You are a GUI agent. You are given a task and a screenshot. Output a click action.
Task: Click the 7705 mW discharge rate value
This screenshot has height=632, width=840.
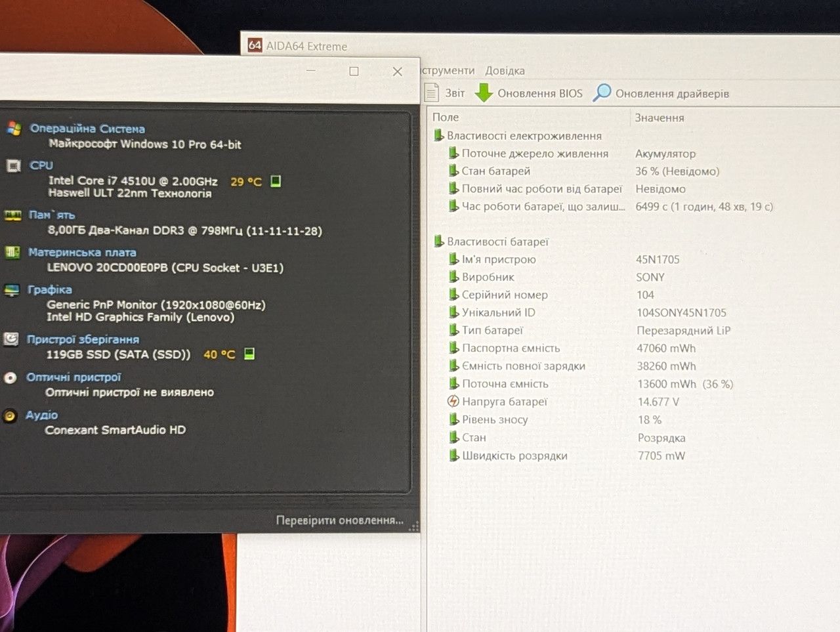[661, 455]
